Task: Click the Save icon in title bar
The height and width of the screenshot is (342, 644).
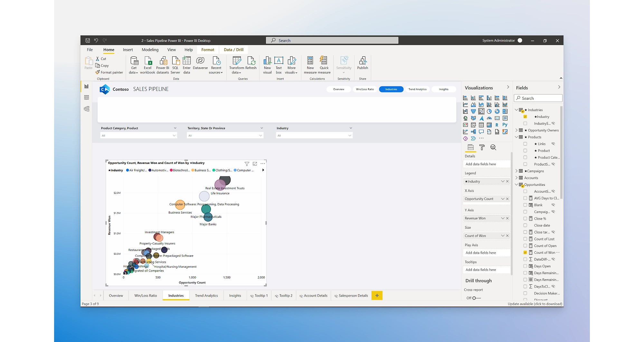Action: tap(88, 41)
